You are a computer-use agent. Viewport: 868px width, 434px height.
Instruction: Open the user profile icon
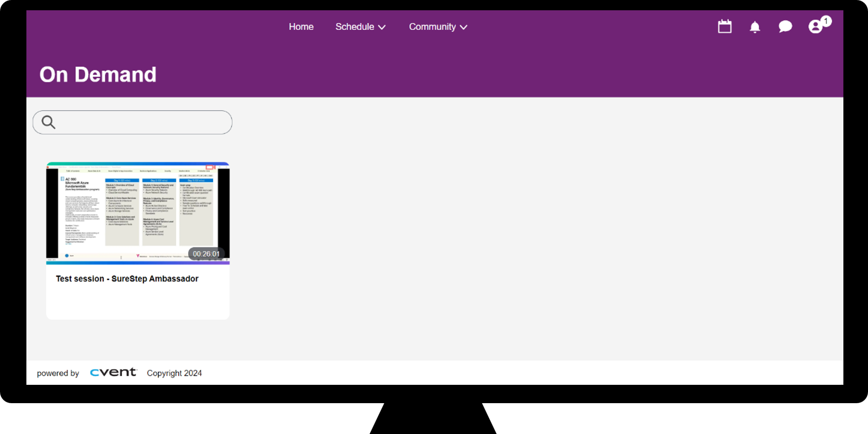point(816,27)
